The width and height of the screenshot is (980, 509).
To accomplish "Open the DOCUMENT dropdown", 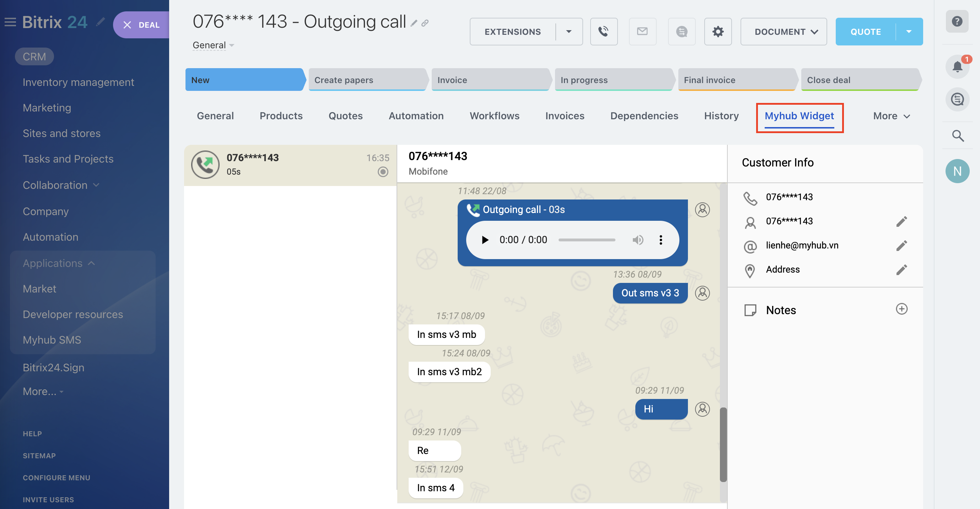I will click(783, 32).
